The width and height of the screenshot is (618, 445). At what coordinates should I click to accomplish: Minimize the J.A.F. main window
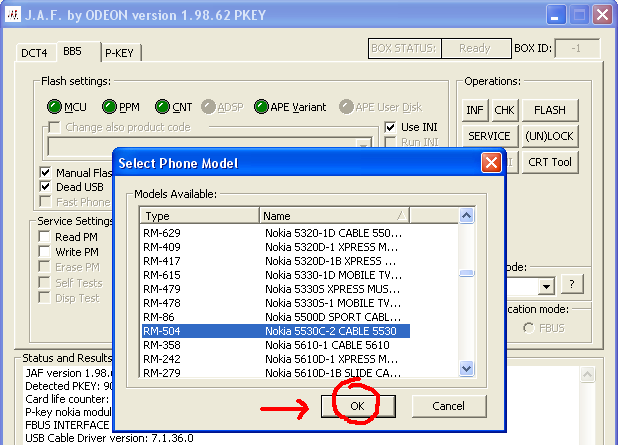[555, 15]
